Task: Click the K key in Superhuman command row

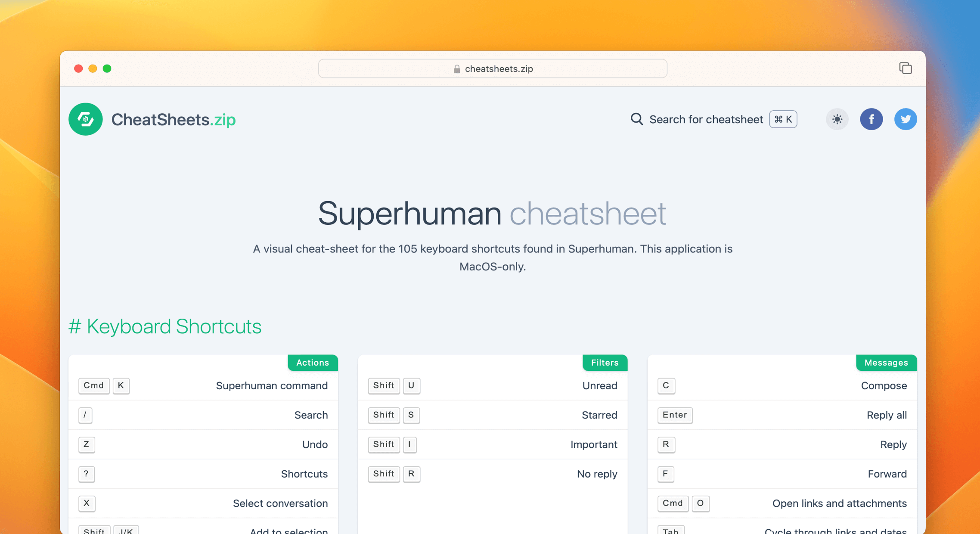Action: pos(121,385)
